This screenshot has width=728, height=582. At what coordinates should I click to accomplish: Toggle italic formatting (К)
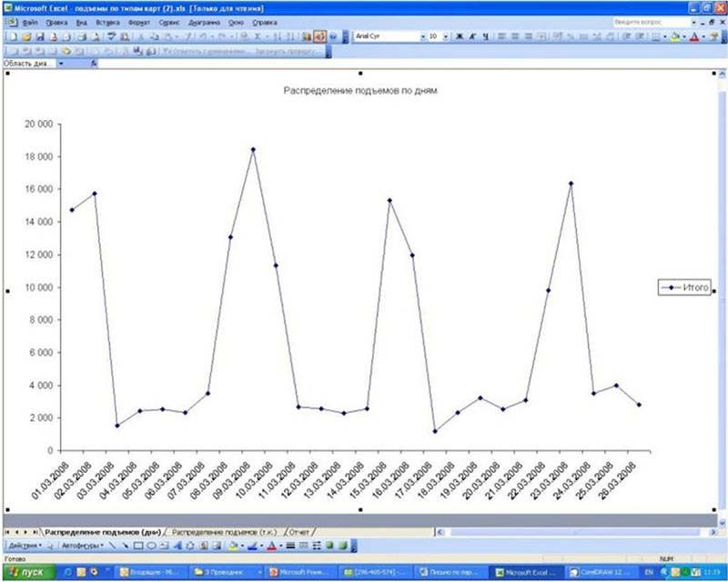coord(471,36)
